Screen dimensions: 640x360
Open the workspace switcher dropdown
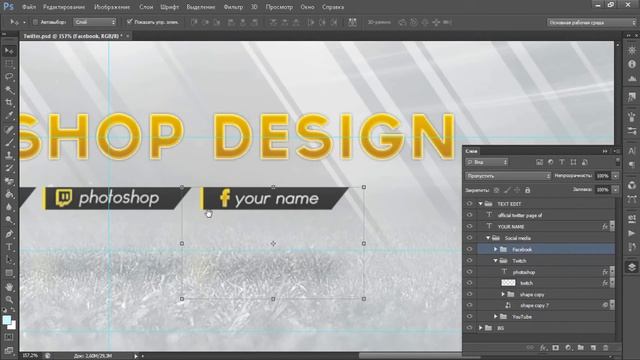(x=591, y=22)
